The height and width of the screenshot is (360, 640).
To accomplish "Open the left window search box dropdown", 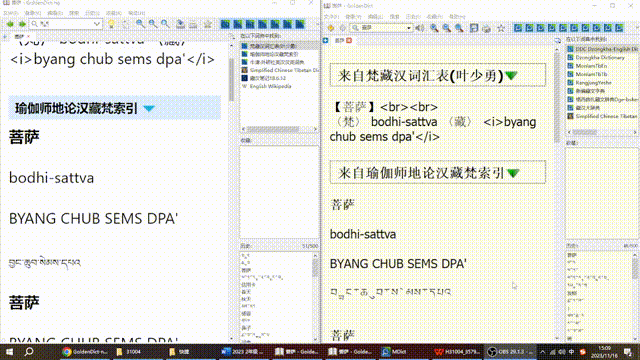I will pyautogui.click(x=97, y=24).
